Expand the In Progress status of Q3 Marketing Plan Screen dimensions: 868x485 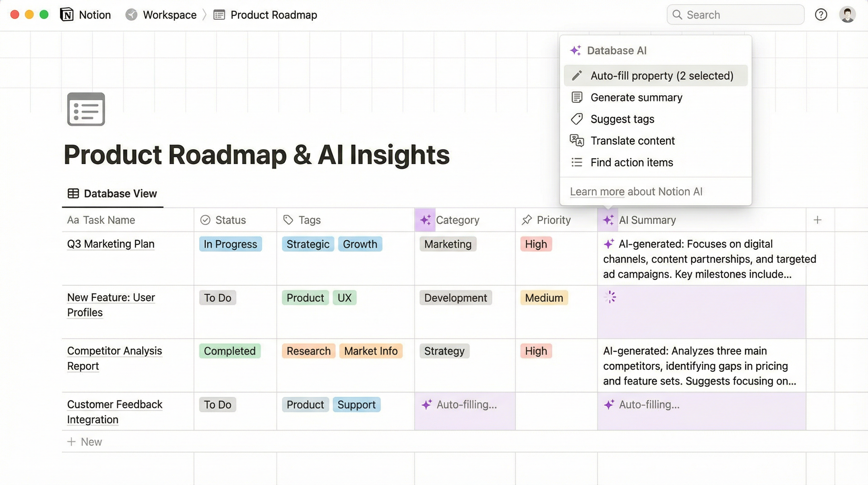(x=231, y=244)
